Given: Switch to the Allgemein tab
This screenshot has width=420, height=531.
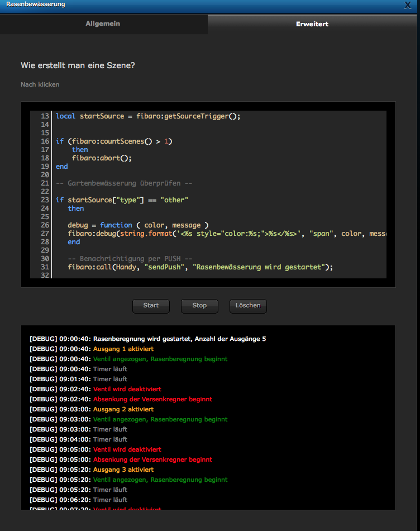Looking at the screenshot, I should [x=103, y=23].
